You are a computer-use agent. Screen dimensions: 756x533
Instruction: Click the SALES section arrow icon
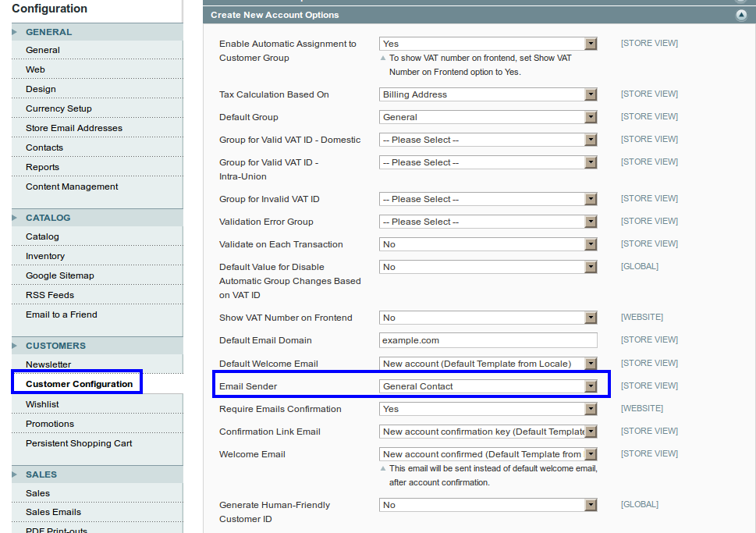12,474
